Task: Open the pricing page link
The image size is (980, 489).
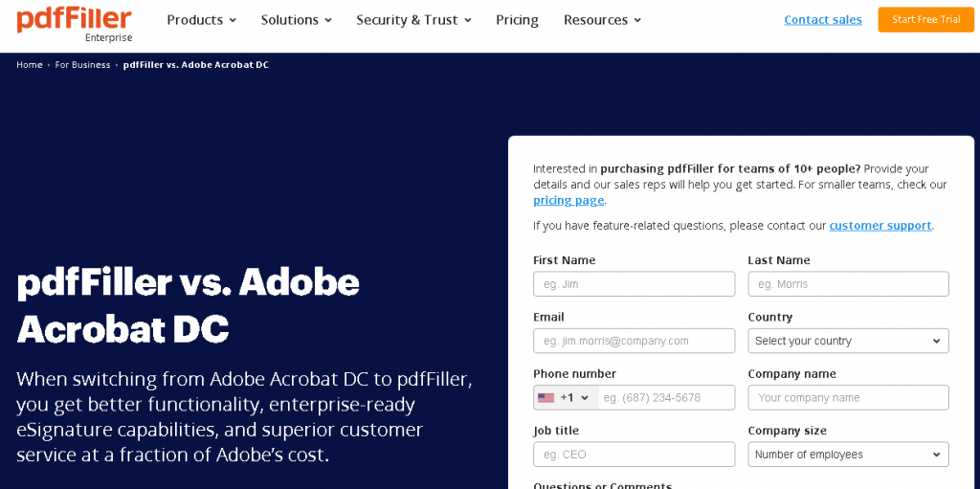Action: (x=568, y=201)
